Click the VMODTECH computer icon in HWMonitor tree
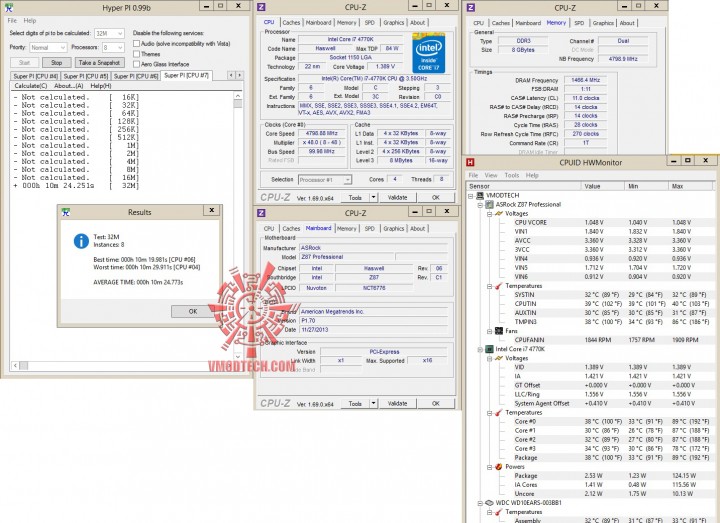The height and width of the screenshot is (523, 720). pyautogui.click(x=479, y=195)
